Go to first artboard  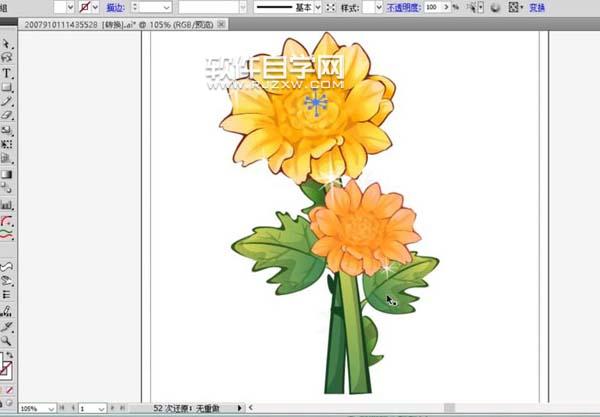tap(62, 408)
